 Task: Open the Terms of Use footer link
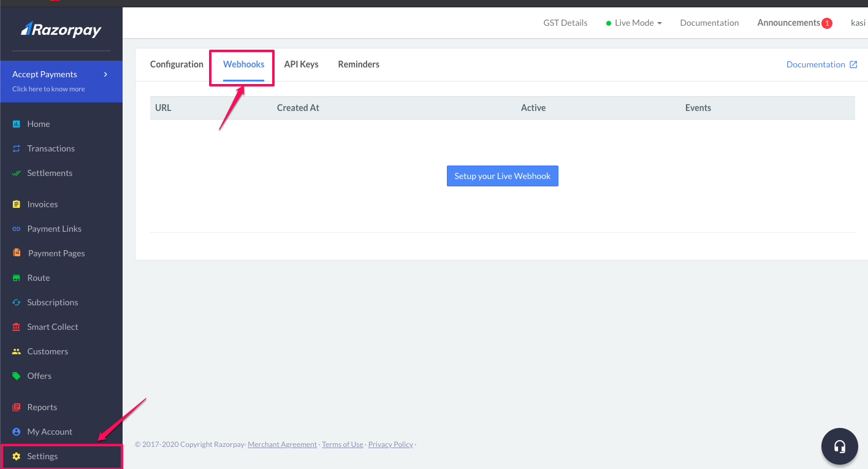point(342,444)
